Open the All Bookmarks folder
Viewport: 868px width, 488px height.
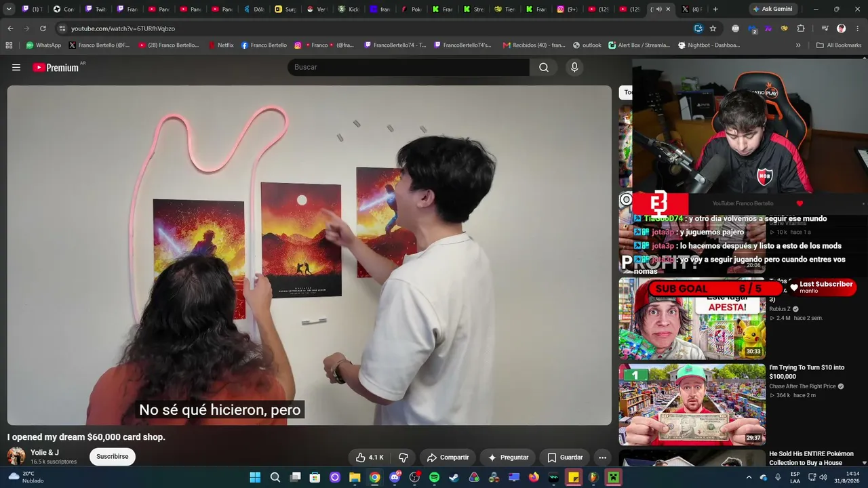pos(839,45)
